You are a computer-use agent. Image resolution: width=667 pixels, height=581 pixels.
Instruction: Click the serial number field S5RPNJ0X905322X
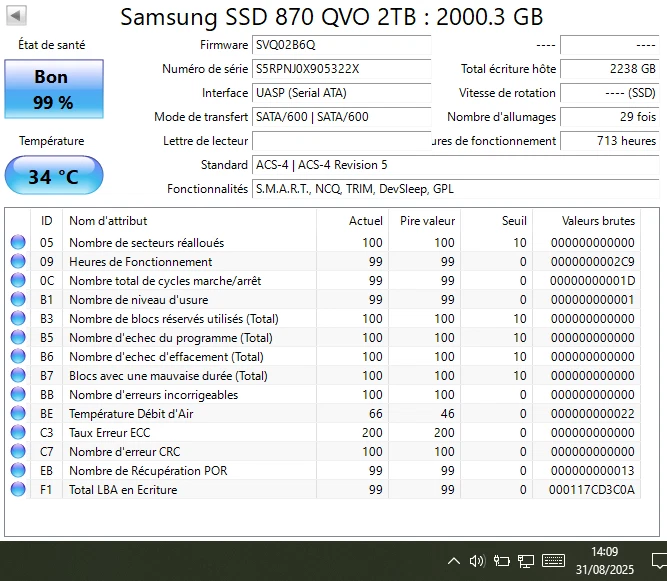342,69
